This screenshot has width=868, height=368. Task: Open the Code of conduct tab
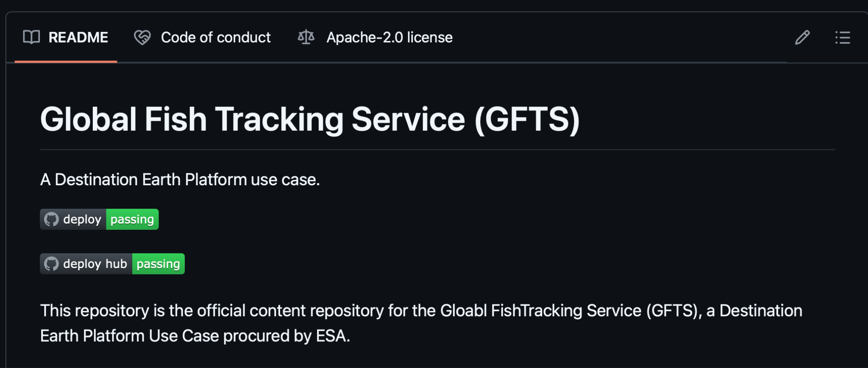click(215, 37)
